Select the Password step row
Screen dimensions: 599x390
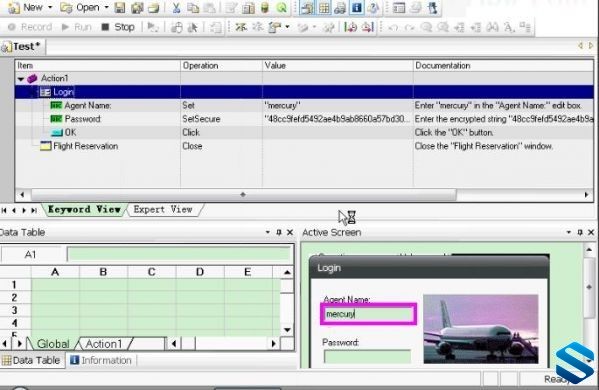(x=304, y=119)
